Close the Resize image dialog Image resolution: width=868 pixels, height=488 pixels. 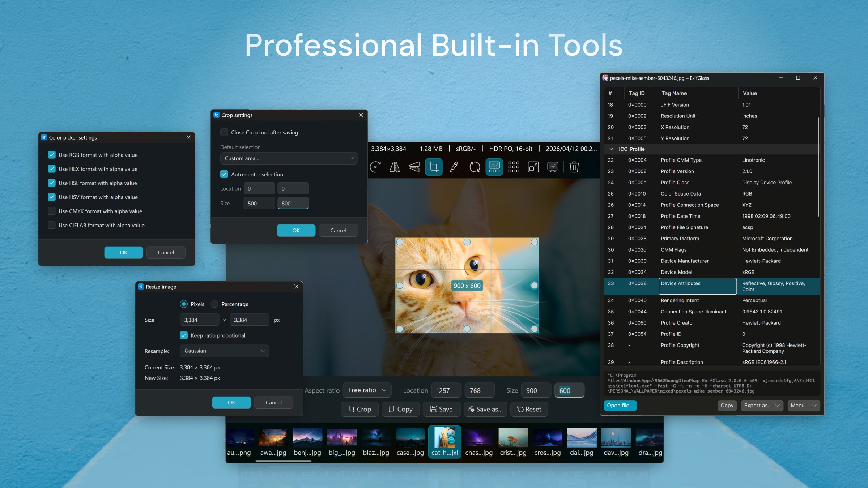[x=296, y=287]
